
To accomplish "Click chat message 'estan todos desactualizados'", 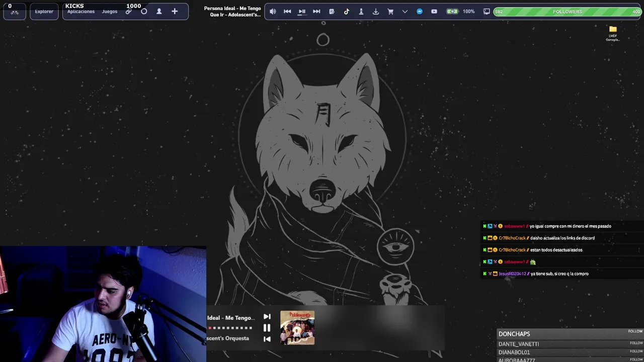I will [x=556, y=250].
